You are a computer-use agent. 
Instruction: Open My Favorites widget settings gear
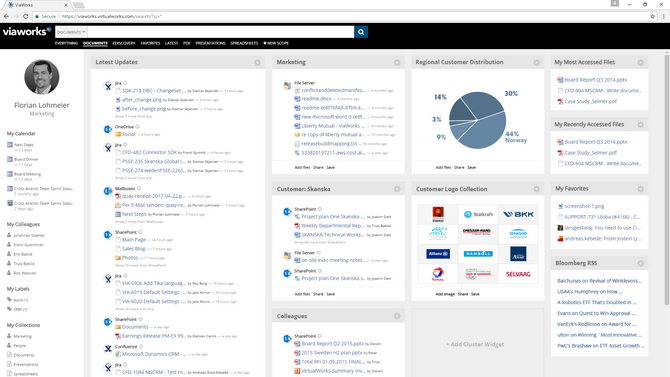641,189
